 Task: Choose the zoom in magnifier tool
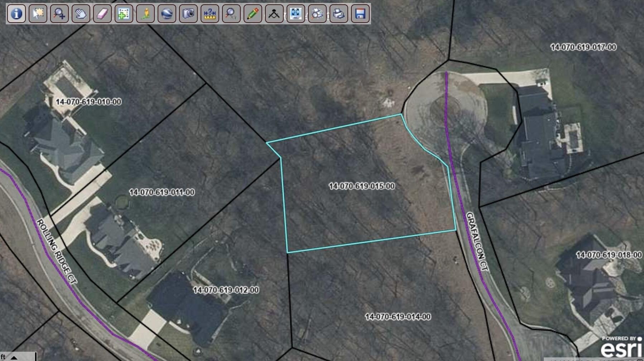[59, 14]
